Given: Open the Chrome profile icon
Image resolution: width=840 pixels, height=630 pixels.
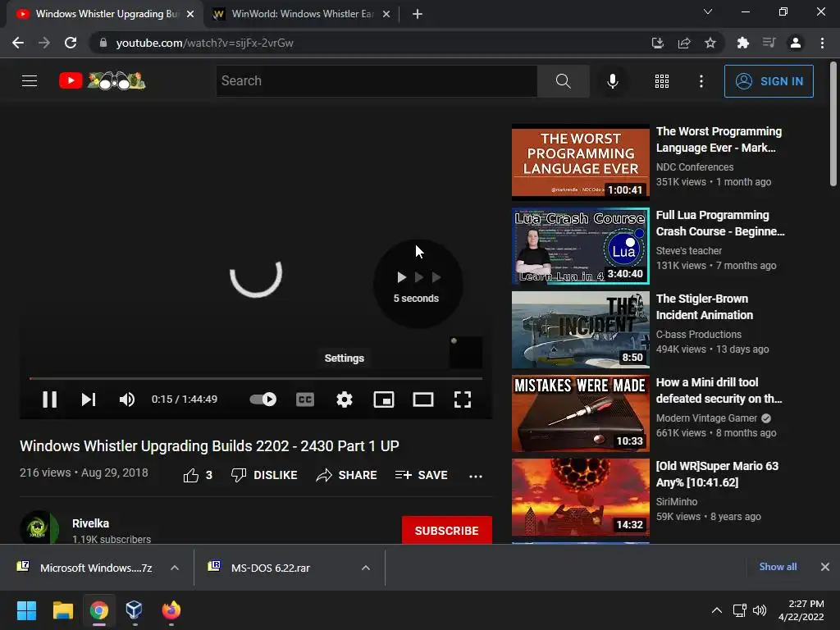Looking at the screenshot, I should pos(796,43).
